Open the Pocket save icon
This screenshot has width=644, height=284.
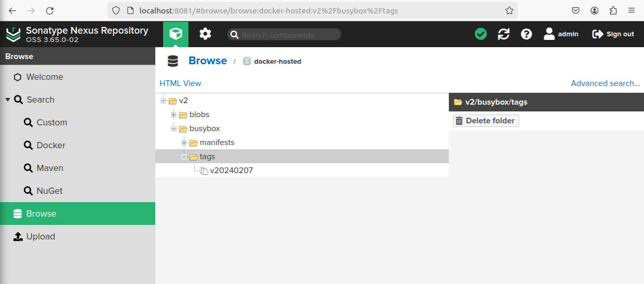(576, 10)
